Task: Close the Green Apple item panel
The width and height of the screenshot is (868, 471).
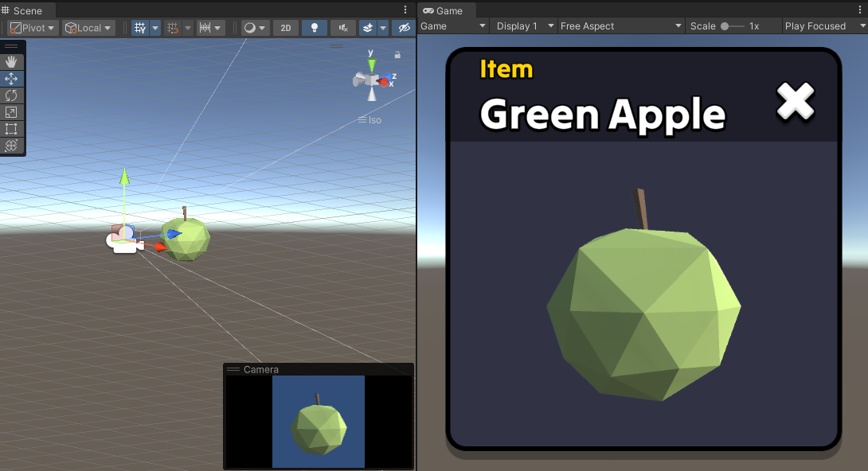Action: click(795, 101)
